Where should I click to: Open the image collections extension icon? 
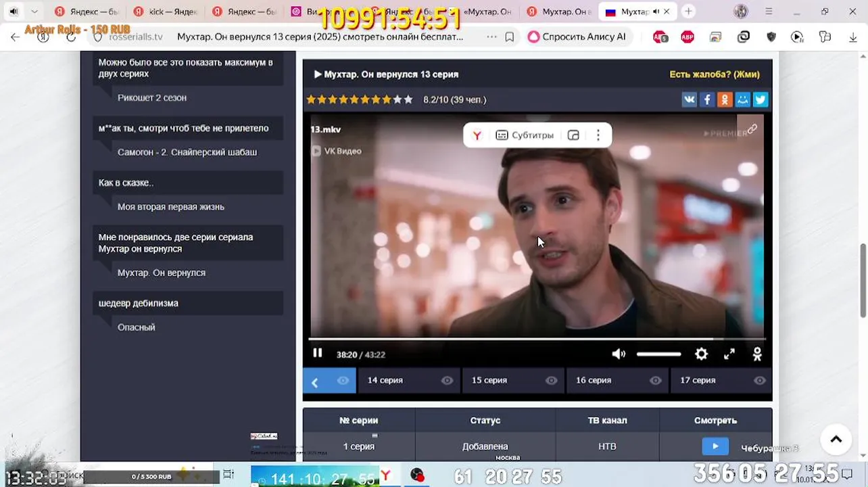(x=715, y=37)
